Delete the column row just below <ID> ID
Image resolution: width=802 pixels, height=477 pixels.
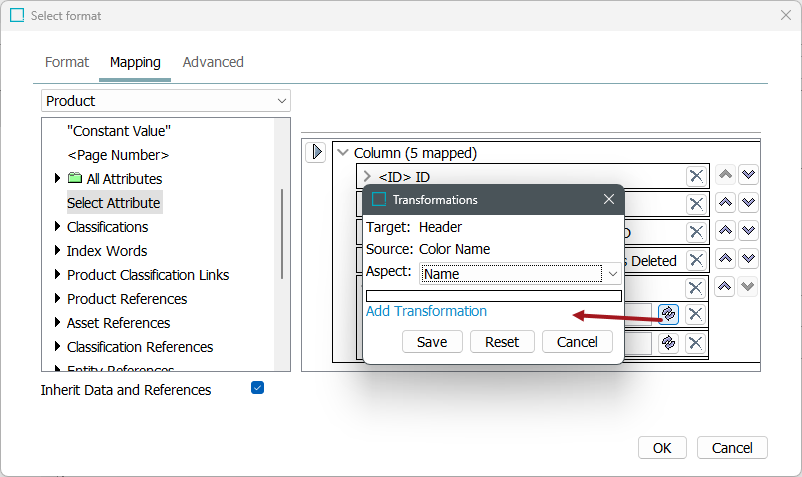(696, 204)
